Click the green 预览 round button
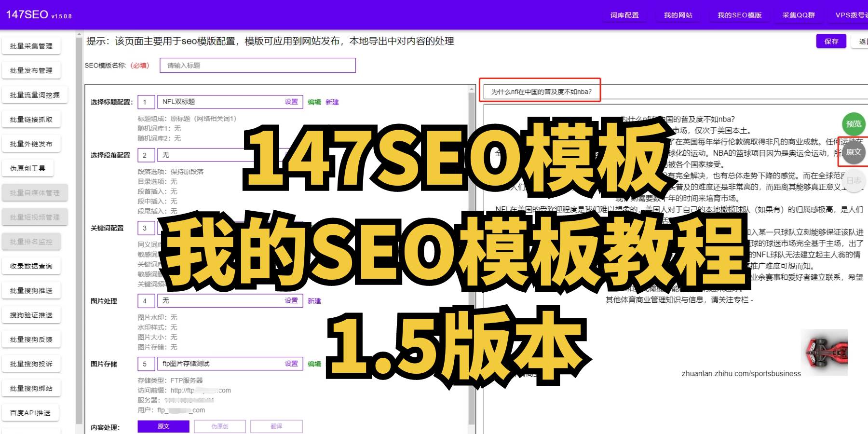Screen dimensions: 868x434 coord(854,124)
